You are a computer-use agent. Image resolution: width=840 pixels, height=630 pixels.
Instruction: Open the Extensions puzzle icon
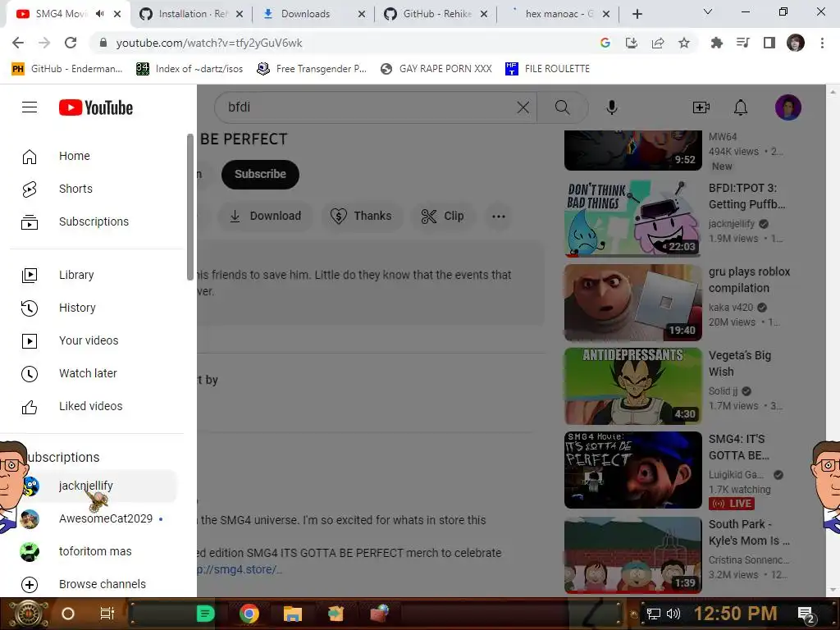click(x=716, y=43)
